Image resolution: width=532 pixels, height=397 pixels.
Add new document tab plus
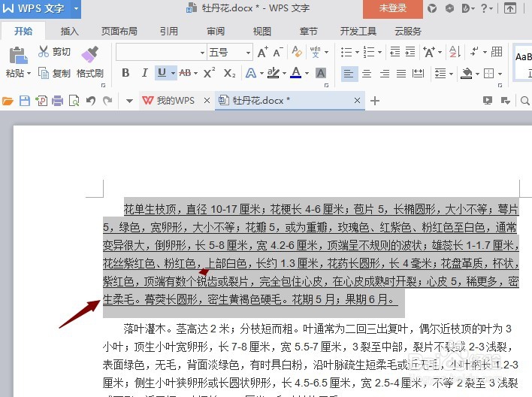pyautogui.click(x=375, y=101)
